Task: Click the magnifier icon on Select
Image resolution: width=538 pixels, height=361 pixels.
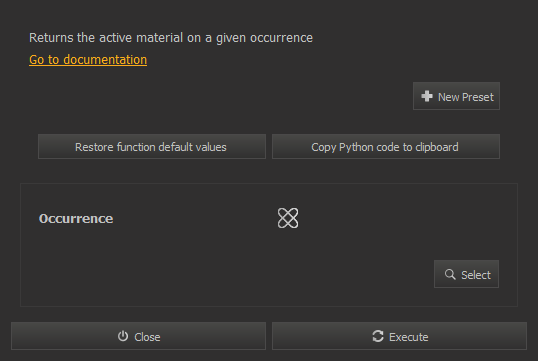Action: click(x=450, y=274)
